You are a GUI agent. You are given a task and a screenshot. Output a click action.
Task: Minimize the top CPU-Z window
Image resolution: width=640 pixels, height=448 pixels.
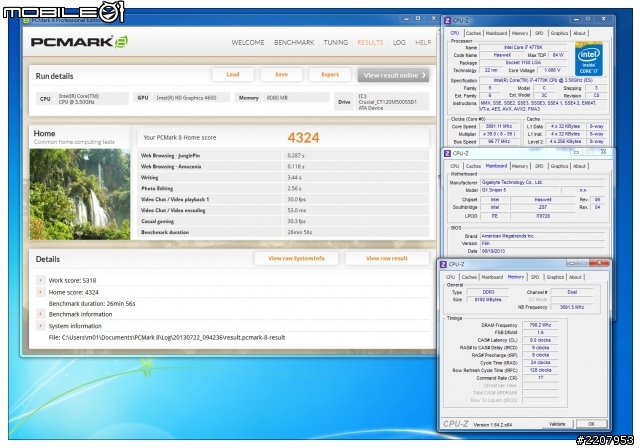click(x=576, y=19)
